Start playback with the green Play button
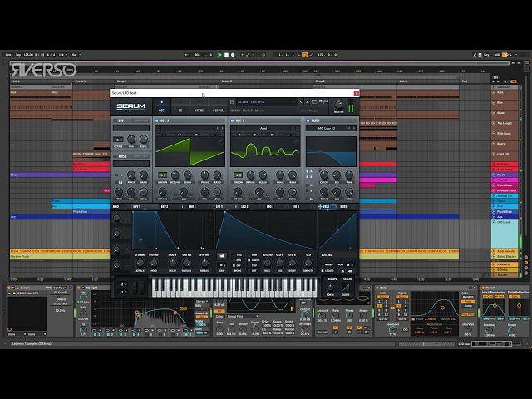 (219, 55)
